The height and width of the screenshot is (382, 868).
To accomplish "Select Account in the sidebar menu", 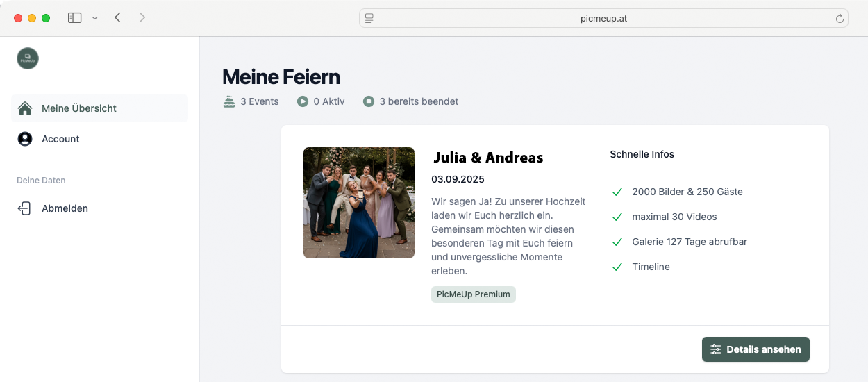I will pos(60,139).
